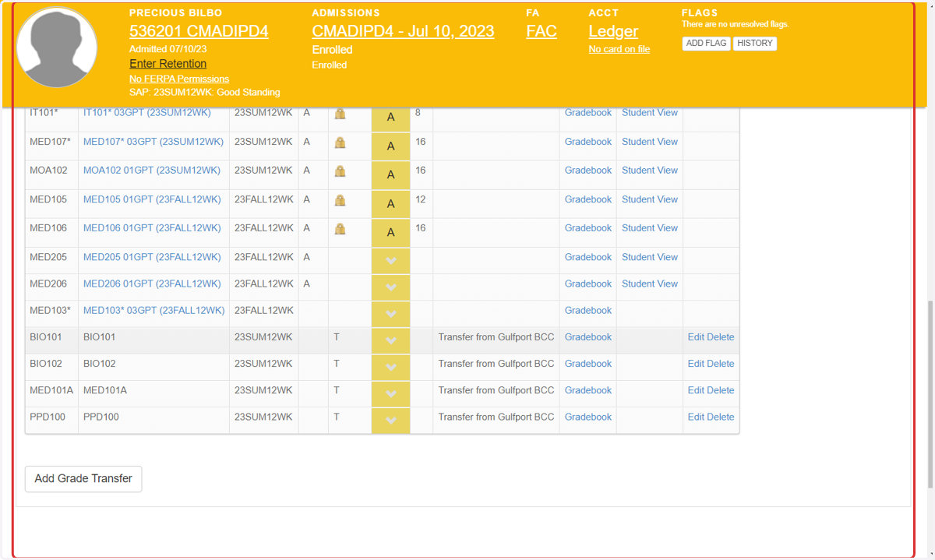Edit the MED101A grade transfer
Viewport: 935px width, 560px height.
coord(696,390)
